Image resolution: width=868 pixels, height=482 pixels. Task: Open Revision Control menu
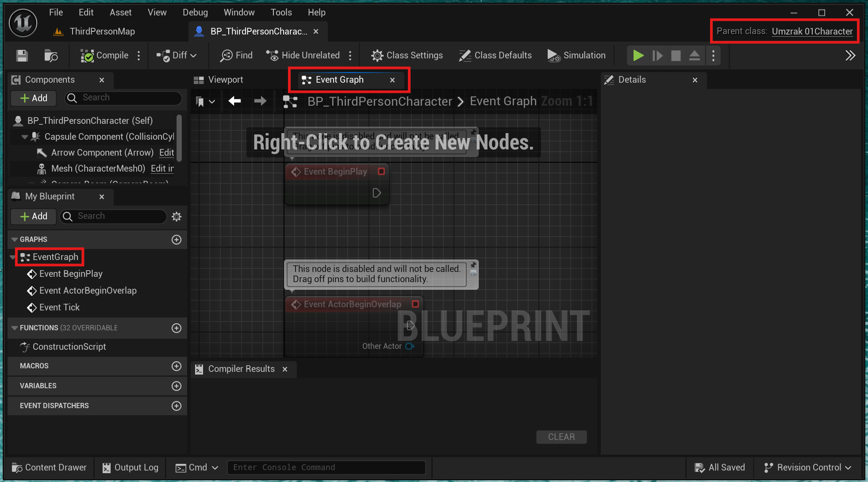808,467
